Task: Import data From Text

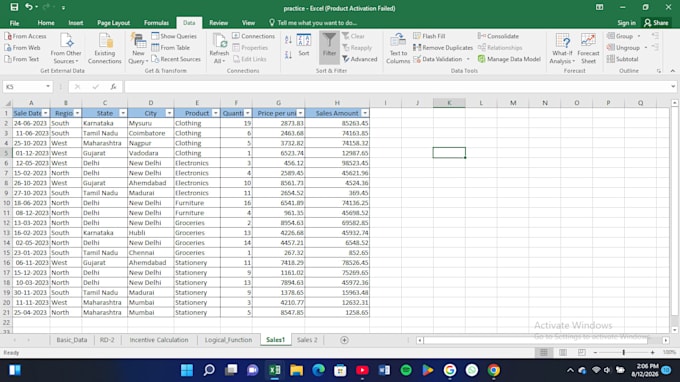Action: (x=22, y=59)
